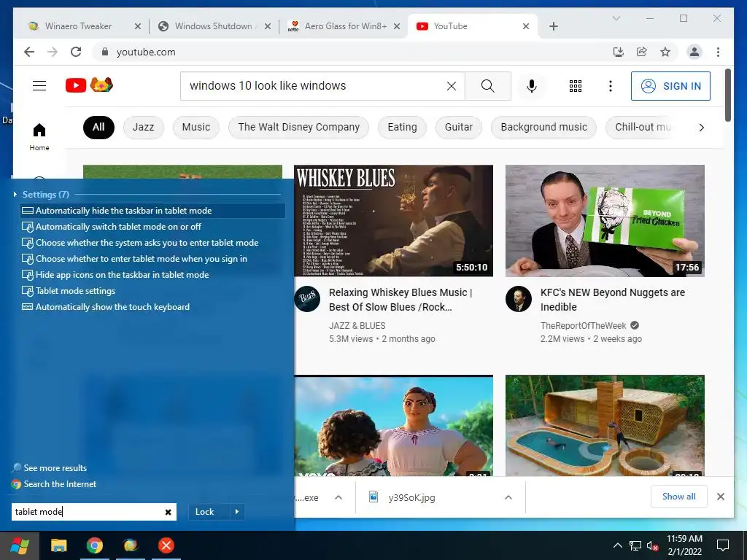747x560 pixels.
Task: Expand the arrow beside the Lock button
Action: click(237, 512)
